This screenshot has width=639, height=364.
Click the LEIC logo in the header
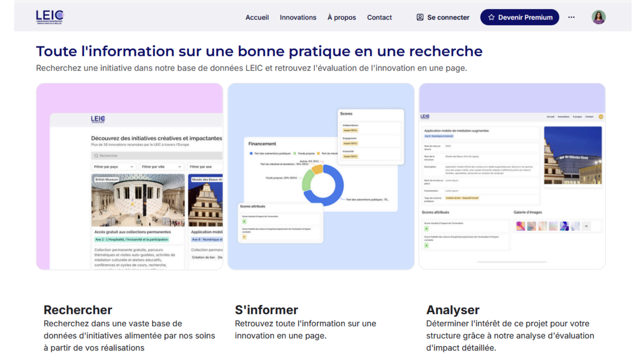point(50,17)
